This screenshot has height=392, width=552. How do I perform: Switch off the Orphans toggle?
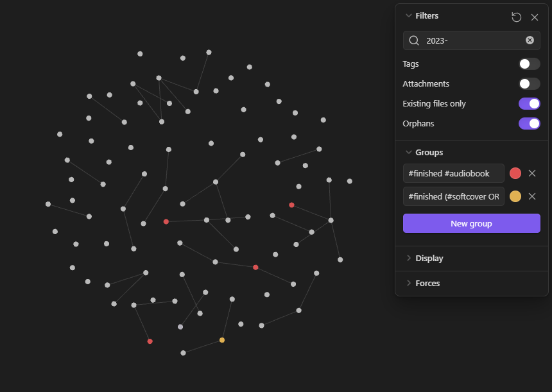pos(529,124)
